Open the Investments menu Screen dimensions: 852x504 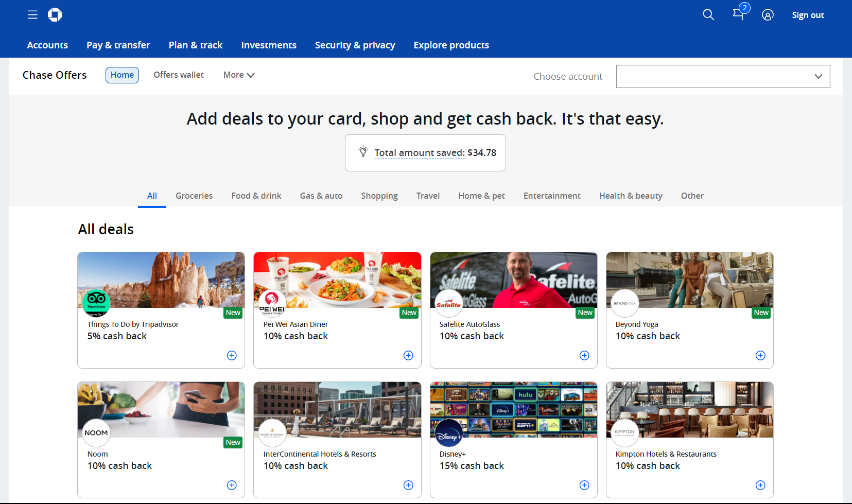click(x=269, y=45)
